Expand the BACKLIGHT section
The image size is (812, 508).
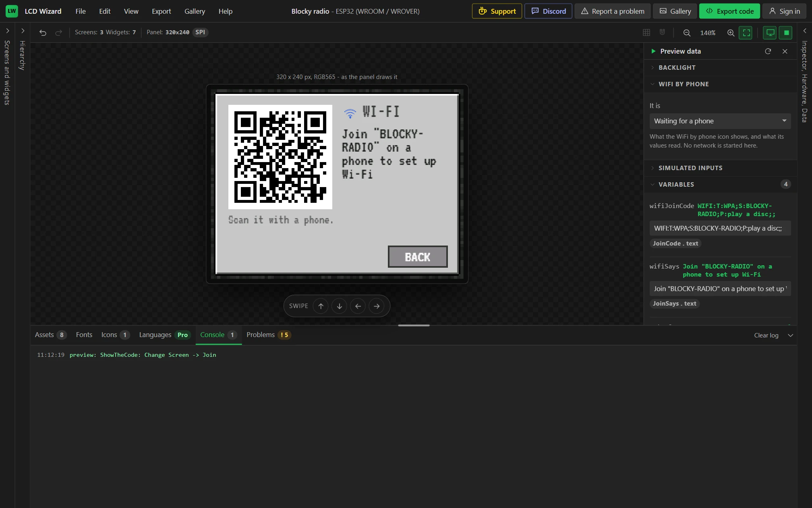pyautogui.click(x=720, y=68)
